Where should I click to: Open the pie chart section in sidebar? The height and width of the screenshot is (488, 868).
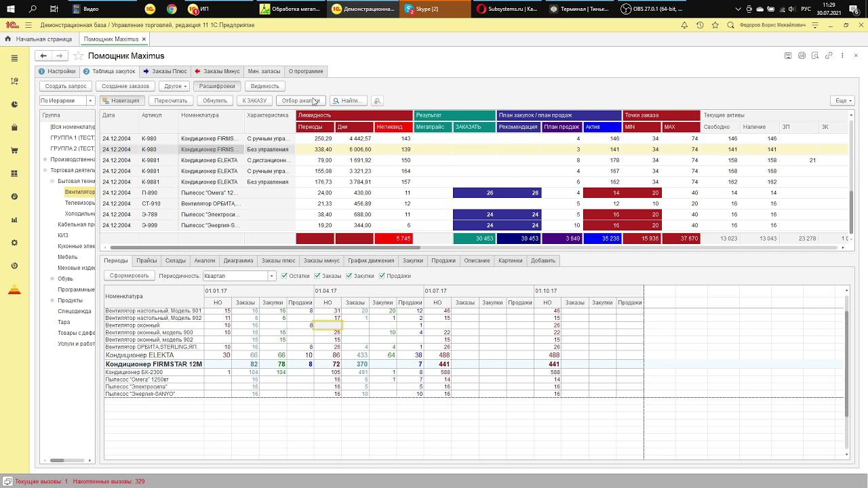pos(14,104)
